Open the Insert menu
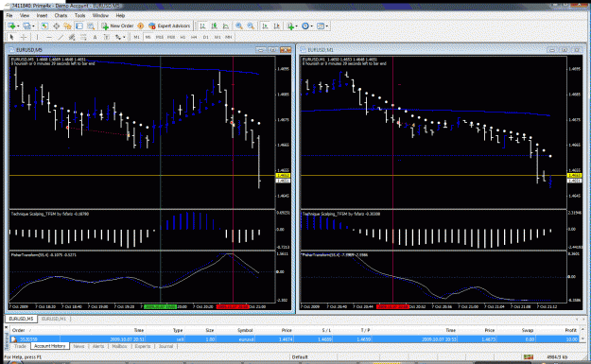591x364 pixels. 42,15
